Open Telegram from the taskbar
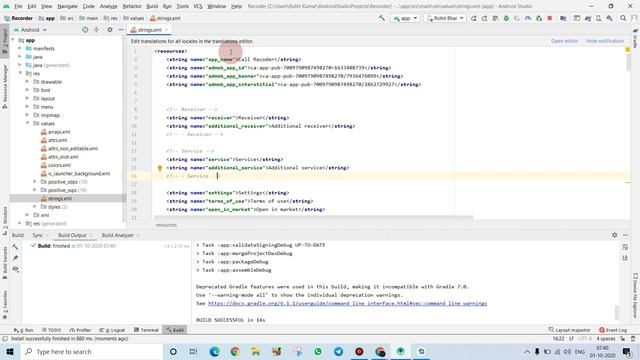640x360 pixels. click(x=338, y=351)
